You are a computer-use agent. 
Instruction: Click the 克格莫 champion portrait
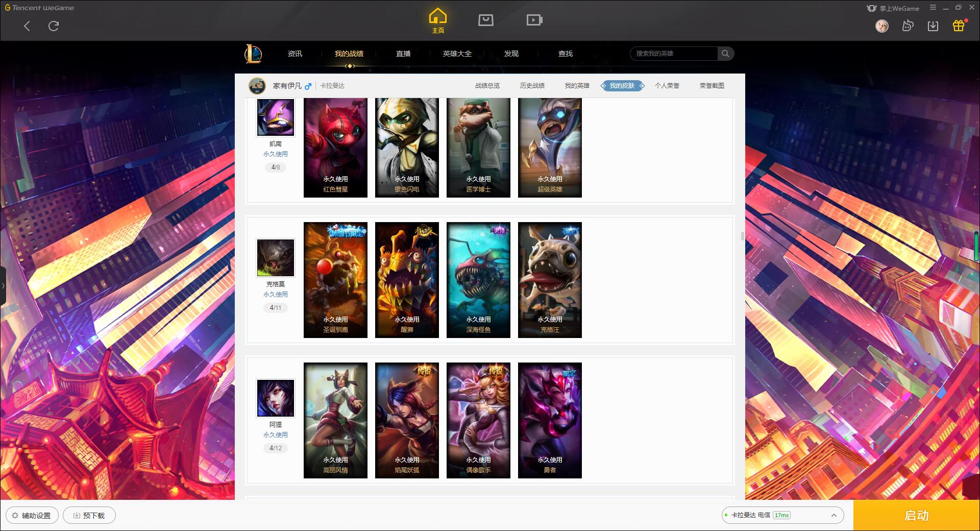(276, 258)
